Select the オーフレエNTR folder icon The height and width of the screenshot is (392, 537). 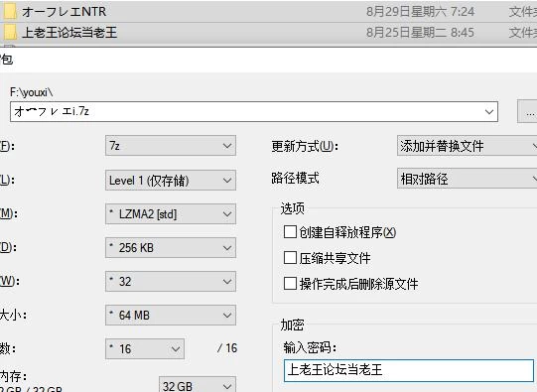10,11
